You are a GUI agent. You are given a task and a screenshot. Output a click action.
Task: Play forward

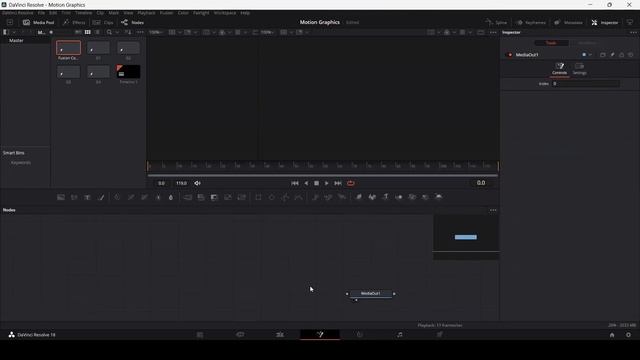[327, 183]
